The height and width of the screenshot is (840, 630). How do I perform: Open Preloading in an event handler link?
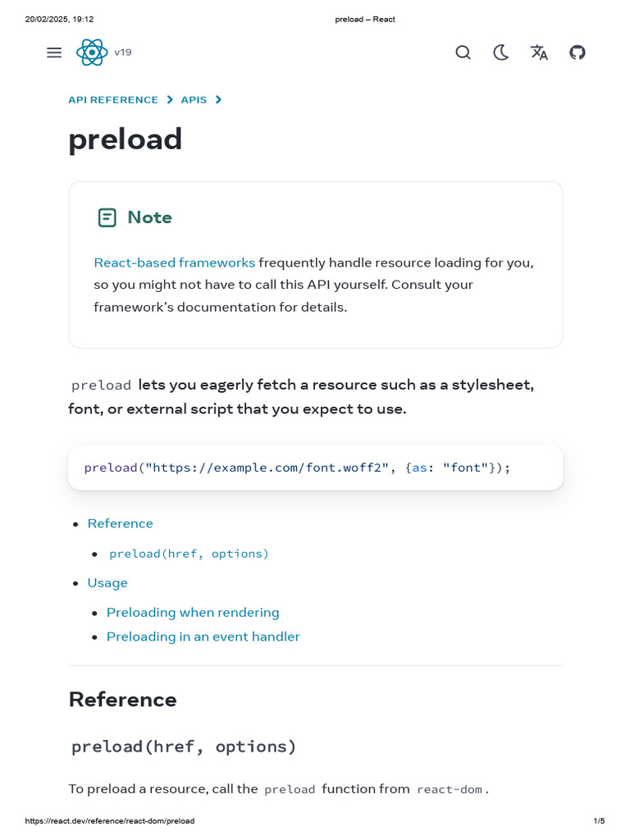point(203,637)
